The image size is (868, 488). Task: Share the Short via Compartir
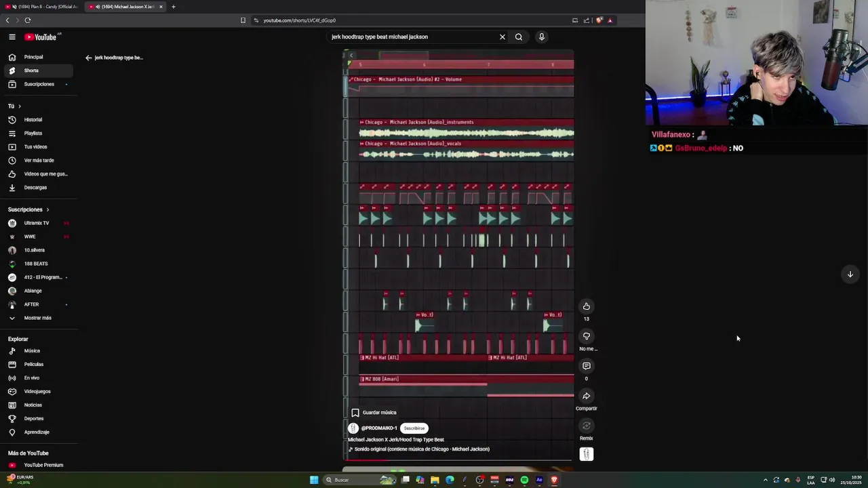[x=587, y=396]
